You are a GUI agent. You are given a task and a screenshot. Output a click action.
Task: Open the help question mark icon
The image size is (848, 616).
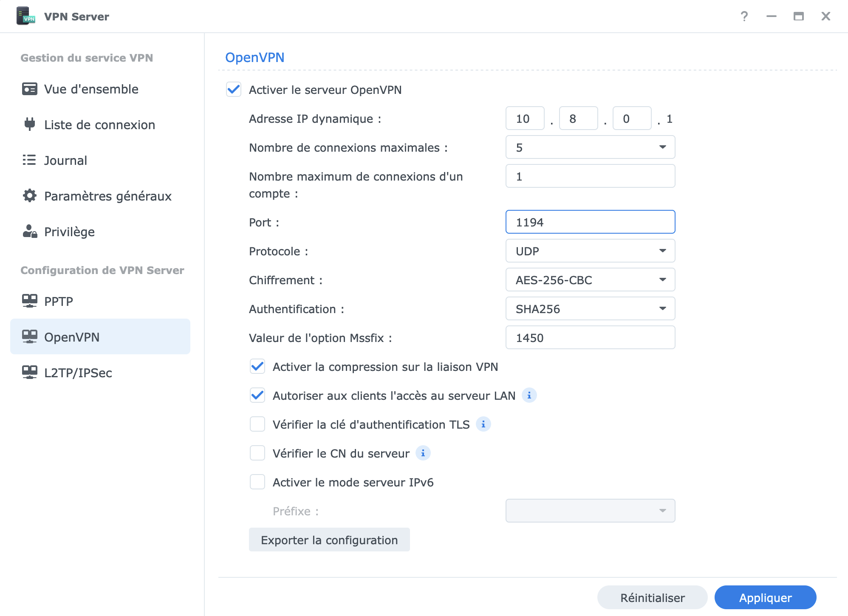(744, 16)
